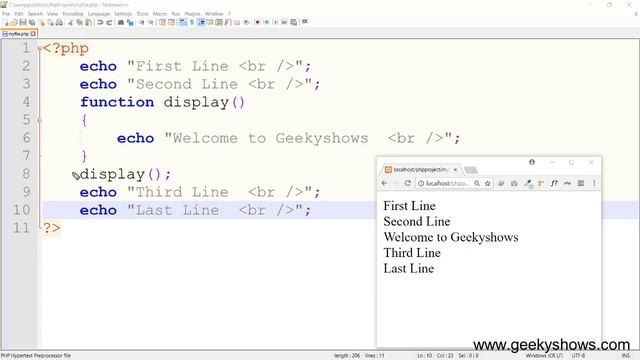The image size is (640, 360).
Task: Click the 'Windows (CR LF)' status bar entry
Action: (x=544, y=356)
